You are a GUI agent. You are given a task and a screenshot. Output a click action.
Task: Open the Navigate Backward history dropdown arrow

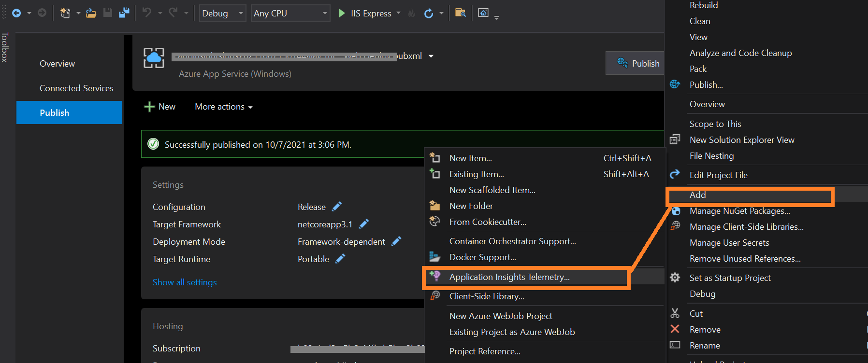(x=29, y=13)
